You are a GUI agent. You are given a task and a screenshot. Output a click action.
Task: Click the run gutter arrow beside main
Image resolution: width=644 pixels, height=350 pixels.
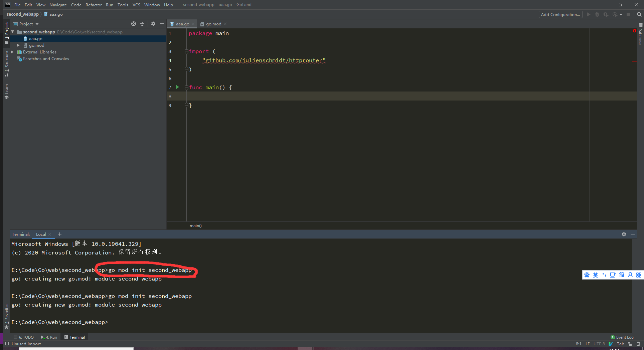(x=177, y=87)
